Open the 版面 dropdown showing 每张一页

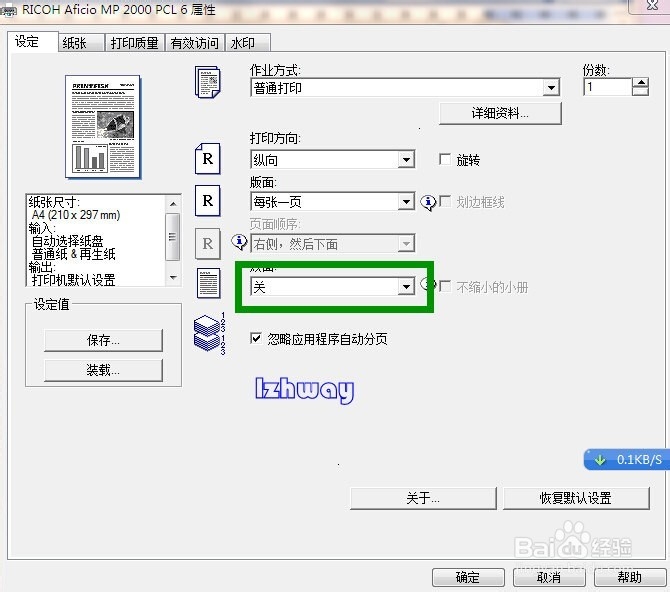tap(332, 201)
